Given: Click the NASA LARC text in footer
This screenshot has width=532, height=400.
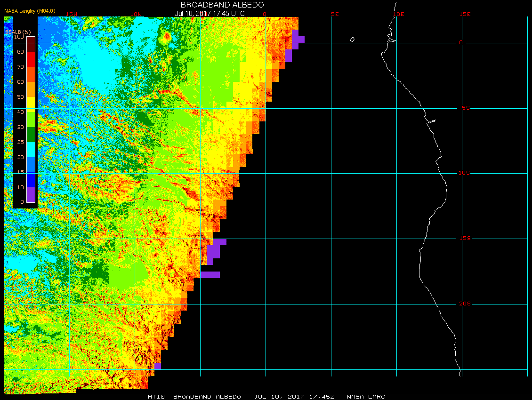Looking at the screenshot, I should click(x=366, y=397).
